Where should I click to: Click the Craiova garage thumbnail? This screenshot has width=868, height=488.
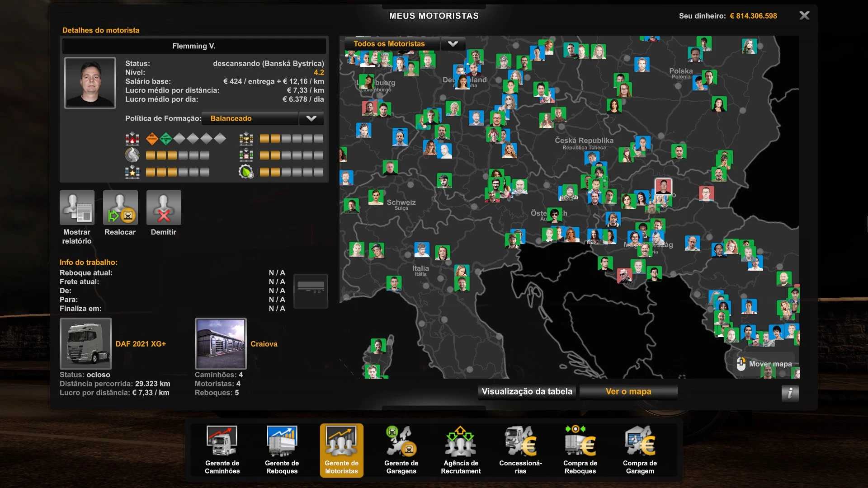pos(221,343)
